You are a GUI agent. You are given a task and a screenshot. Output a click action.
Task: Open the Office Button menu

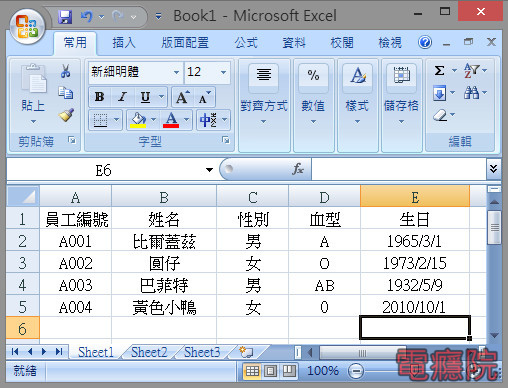pyautogui.click(x=27, y=26)
